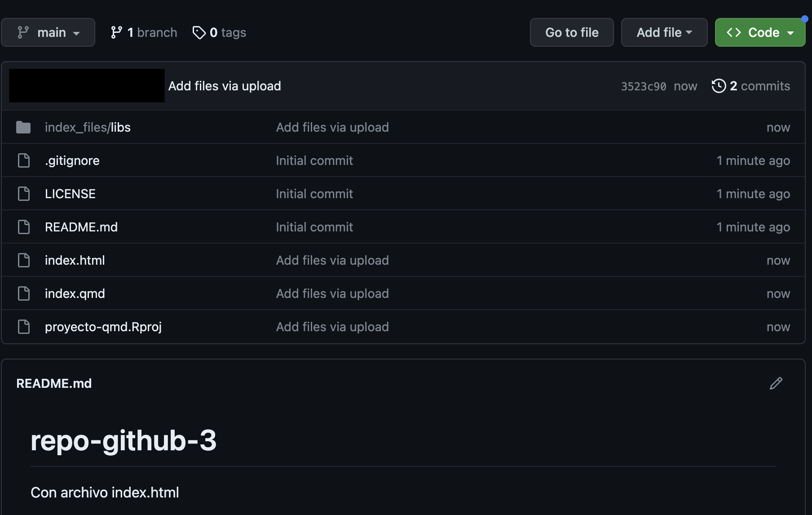
Task: Open the latest 'Add files via upload' commit
Action: click(x=225, y=86)
